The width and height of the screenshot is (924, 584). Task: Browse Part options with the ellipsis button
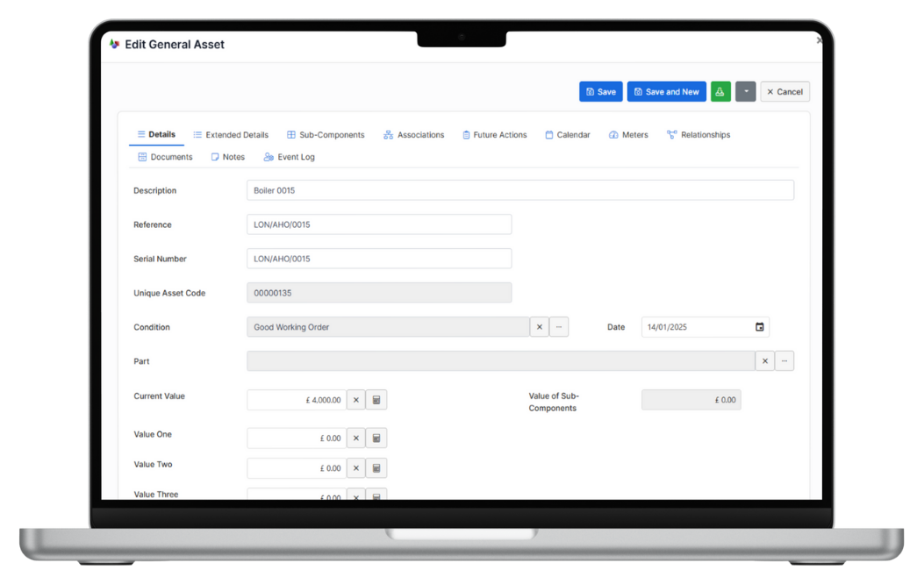[784, 360]
